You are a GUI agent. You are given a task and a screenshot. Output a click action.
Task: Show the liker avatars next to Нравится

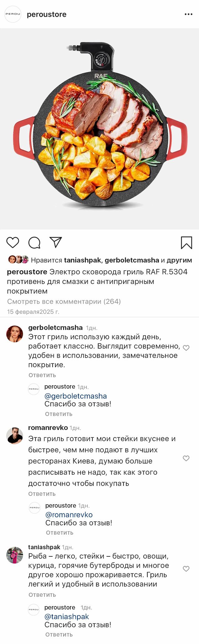[18, 260]
